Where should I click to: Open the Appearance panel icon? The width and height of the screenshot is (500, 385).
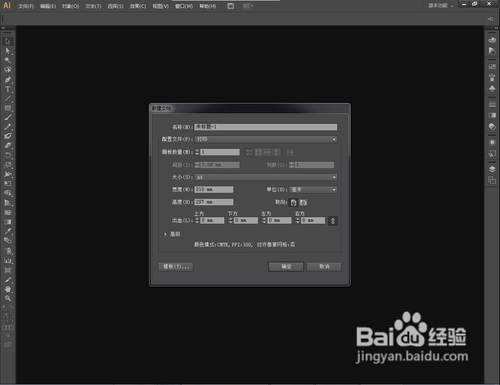(492, 142)
